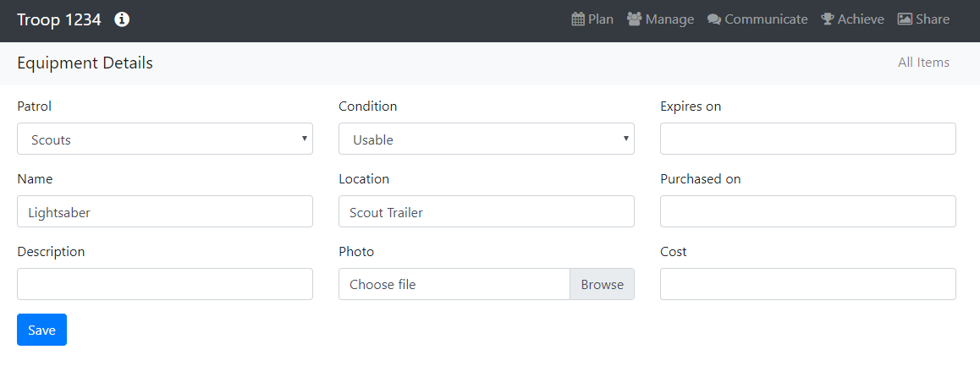The image size is (980, 366).
Task: Open the Patrol dropdown showing Scouts
Action: pos(165,139)
